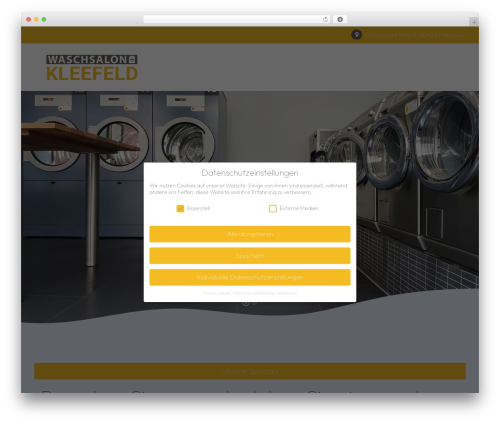Check the Essenziell checkbox
Viewport: 500px width, 423px height.
coord(180,208)
